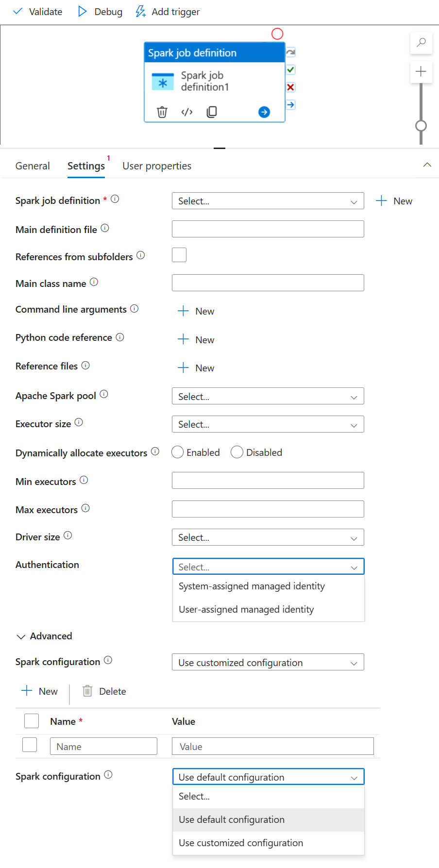Enable dynamically allocated executors
Image resolution: width=439 pixels, height=868 pixels.
point(177,452)
